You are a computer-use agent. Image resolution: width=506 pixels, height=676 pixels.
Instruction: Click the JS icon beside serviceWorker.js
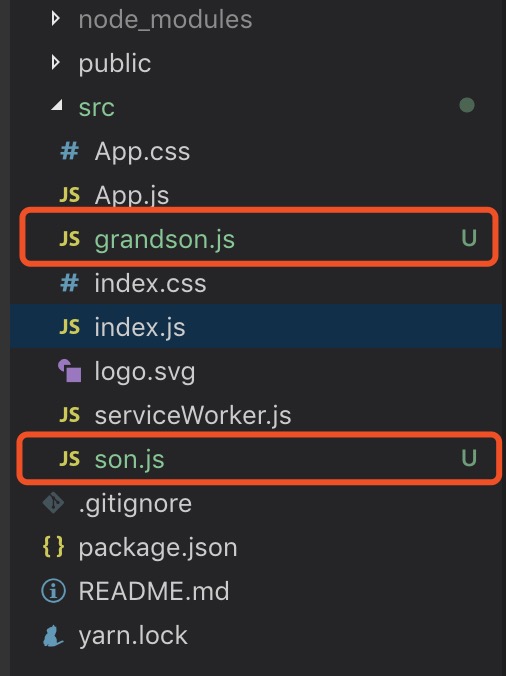coord(69,415)
